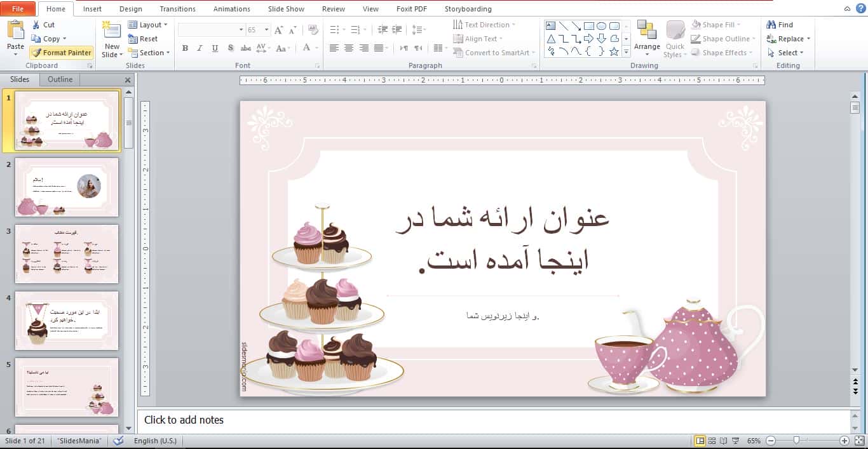Open the Select dropdown menu
This screenshot has width=868, height=449.
pos(785,53)
